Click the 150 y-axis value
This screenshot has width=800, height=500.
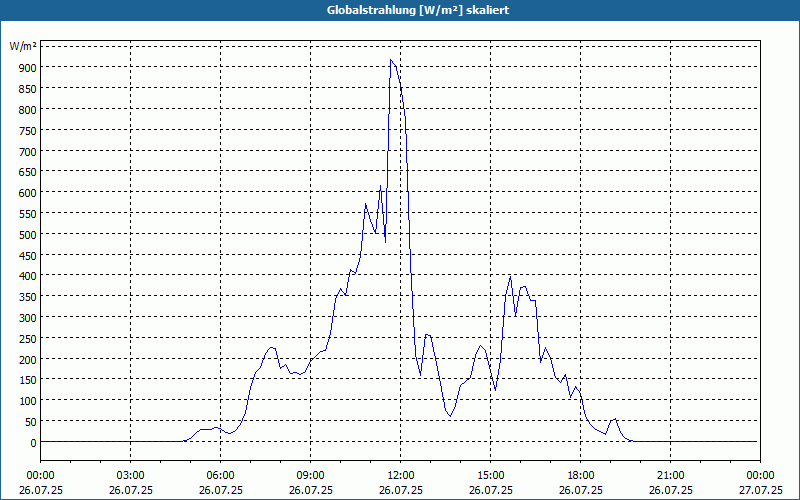[29, 380]
